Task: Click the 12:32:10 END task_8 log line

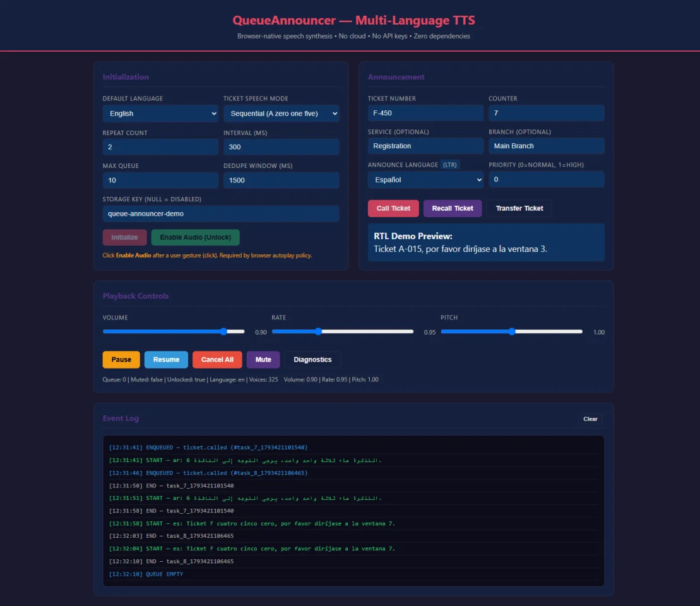Action: click(353, 561)
